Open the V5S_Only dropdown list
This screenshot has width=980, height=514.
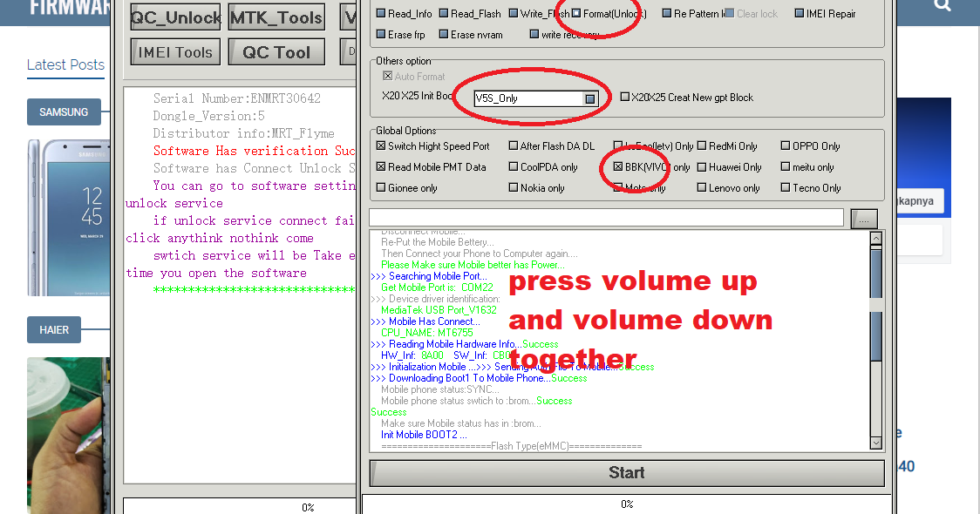click(x=590, y=98)
